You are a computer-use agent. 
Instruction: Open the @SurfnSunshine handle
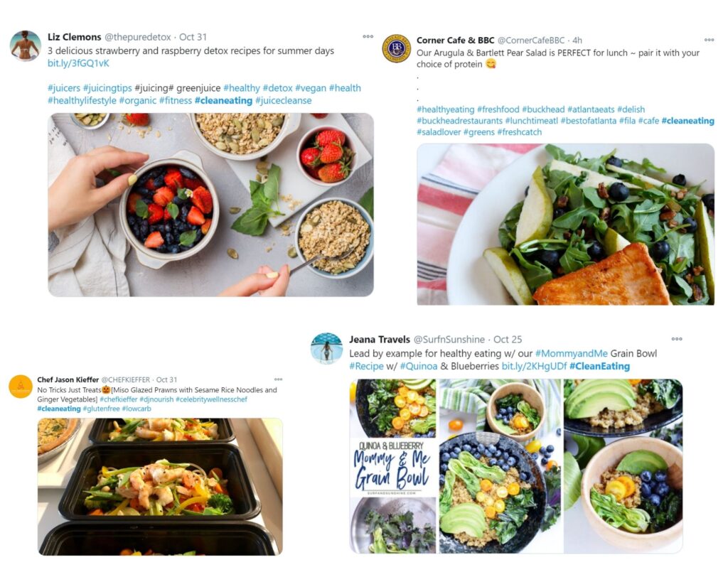pos(449,339)
